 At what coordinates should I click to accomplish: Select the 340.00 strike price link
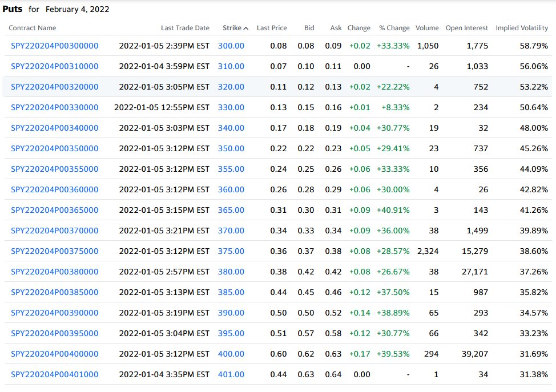231,128
